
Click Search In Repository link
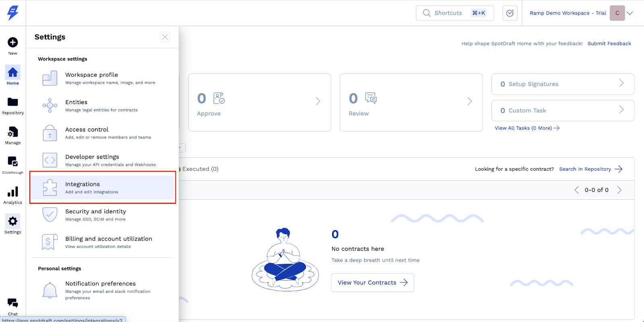(x=591, y=169)
